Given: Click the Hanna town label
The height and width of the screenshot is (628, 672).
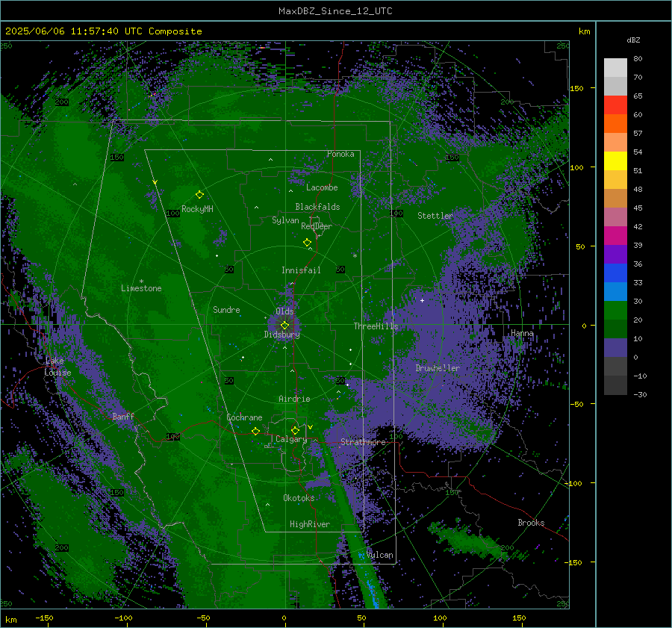Looking at the screenshot, I should coord(522,333).
